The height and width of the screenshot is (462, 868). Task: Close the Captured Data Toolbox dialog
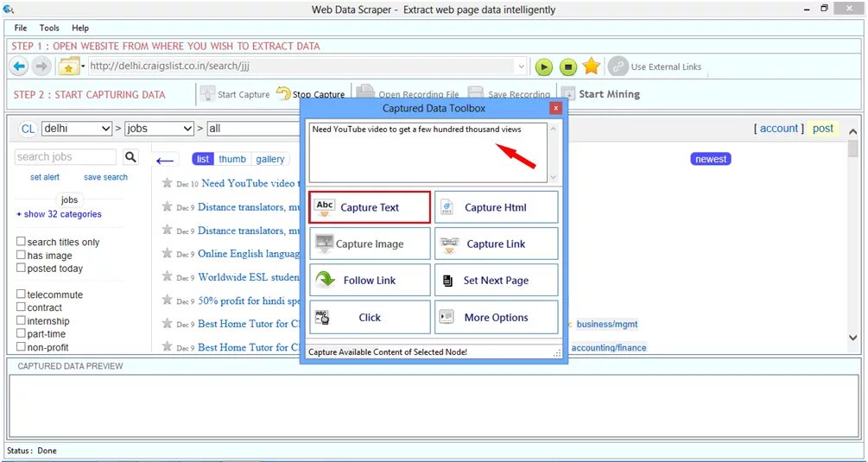(x=556, y=109)
